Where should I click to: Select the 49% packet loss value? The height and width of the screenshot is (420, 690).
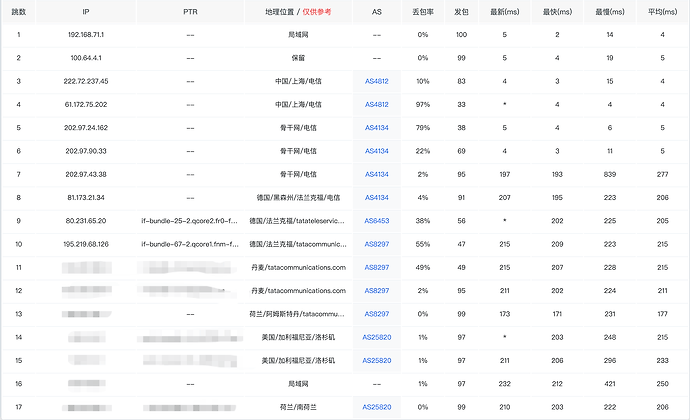pyautogui.click(x=423, y=267)
